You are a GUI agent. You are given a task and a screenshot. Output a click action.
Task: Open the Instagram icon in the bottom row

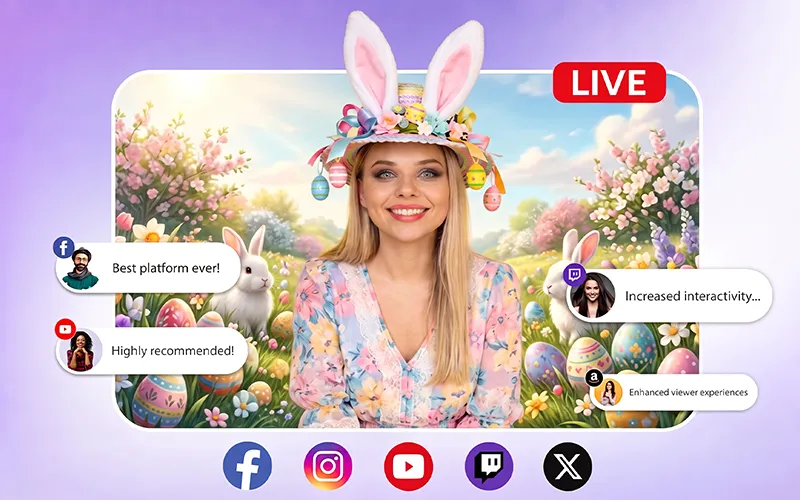[x=328, y=466]
